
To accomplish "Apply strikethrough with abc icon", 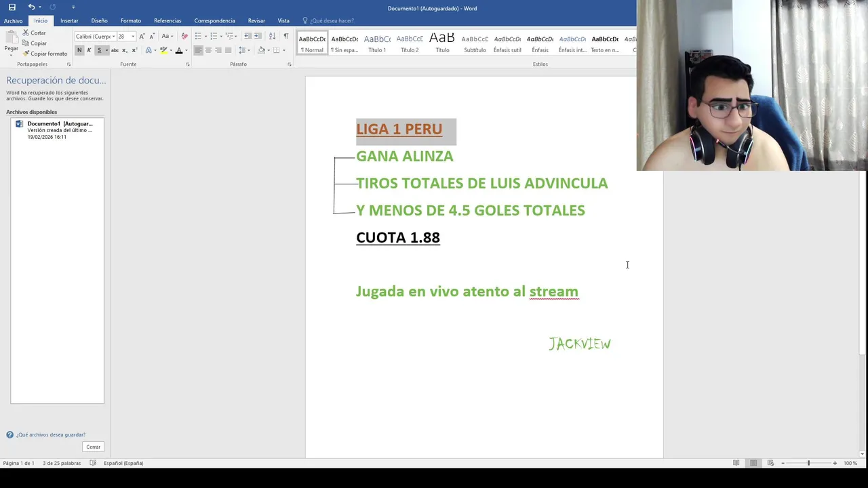I will click(x=115, y=50).
